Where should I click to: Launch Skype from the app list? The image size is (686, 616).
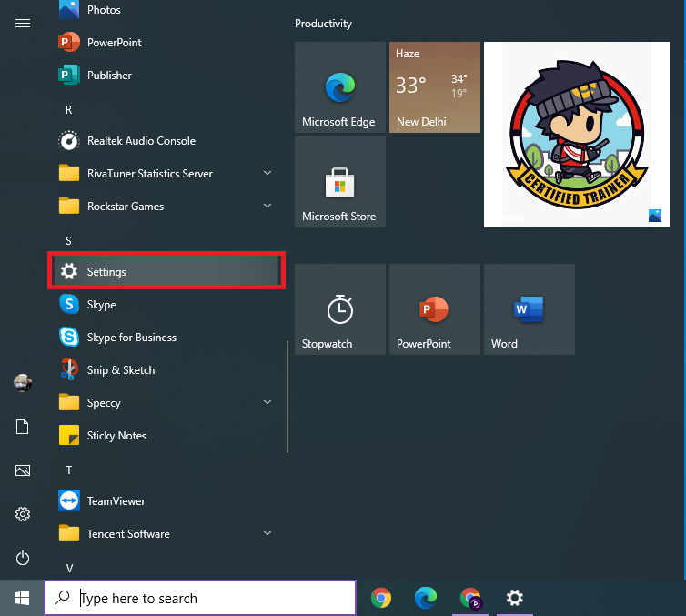click(166, 305)
